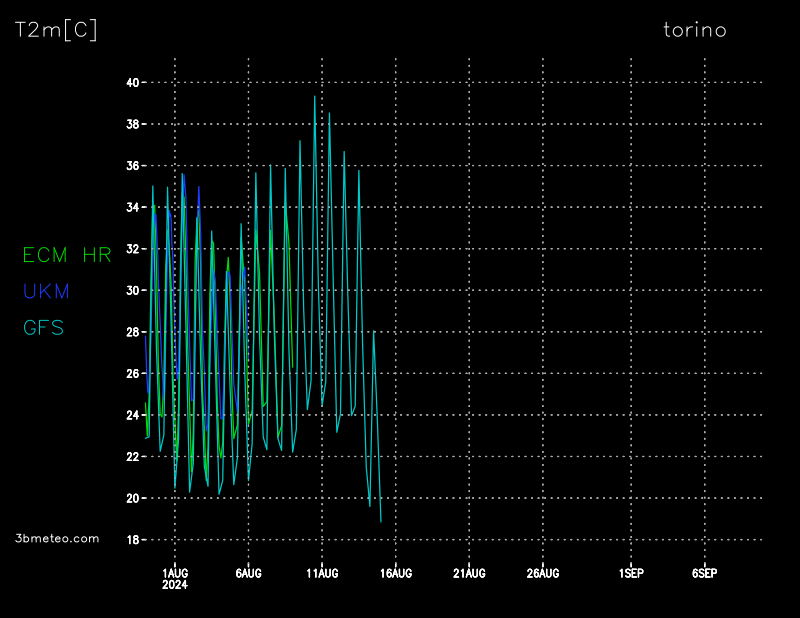800x618 pixels.
Task: Click the 1SEP date axis label
Action: pyautogui.click(x=631, y=573)
